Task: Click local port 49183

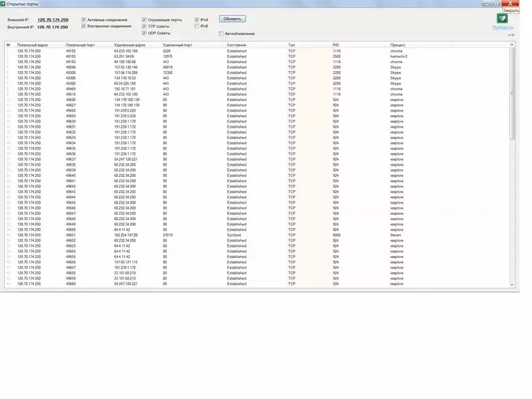Action: coord(71,57)
